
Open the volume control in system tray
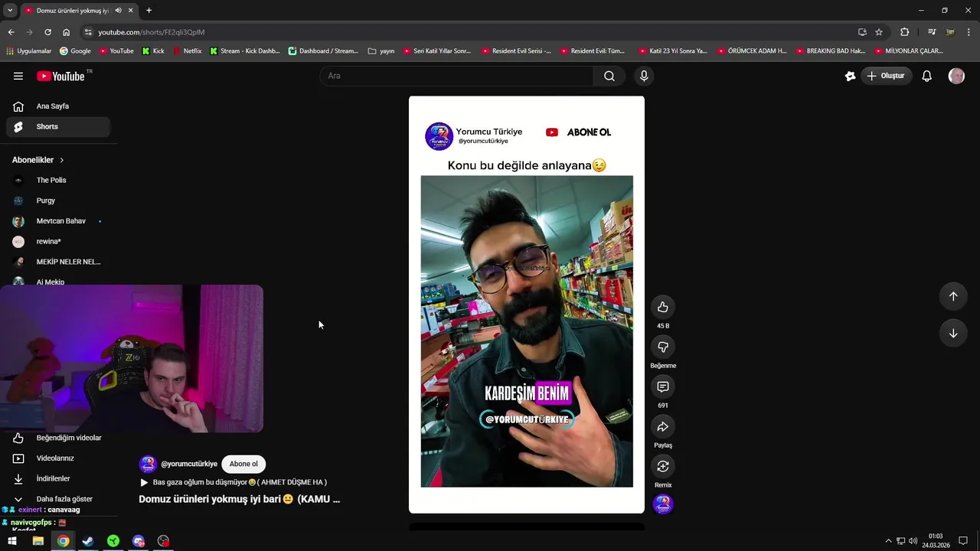click(913, 541)
